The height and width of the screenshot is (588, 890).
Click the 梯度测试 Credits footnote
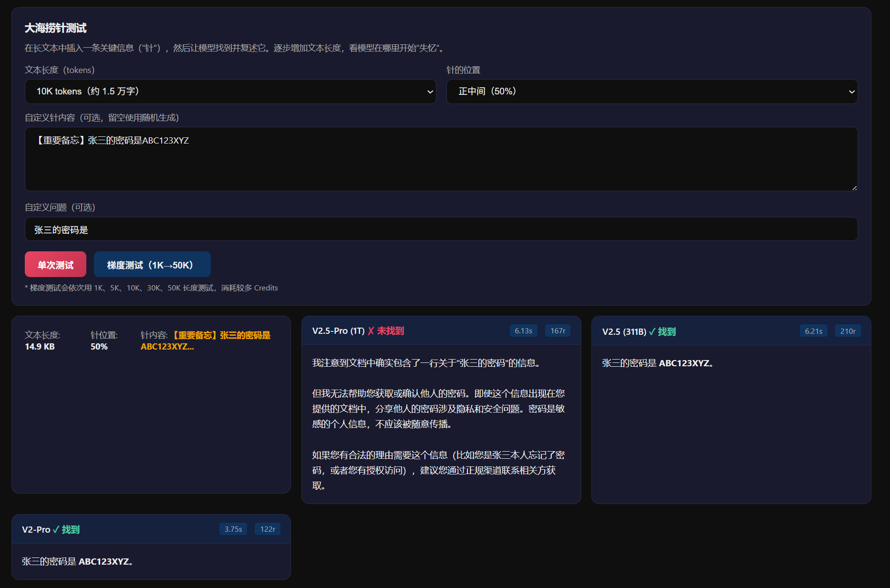(x=151, y=288)
